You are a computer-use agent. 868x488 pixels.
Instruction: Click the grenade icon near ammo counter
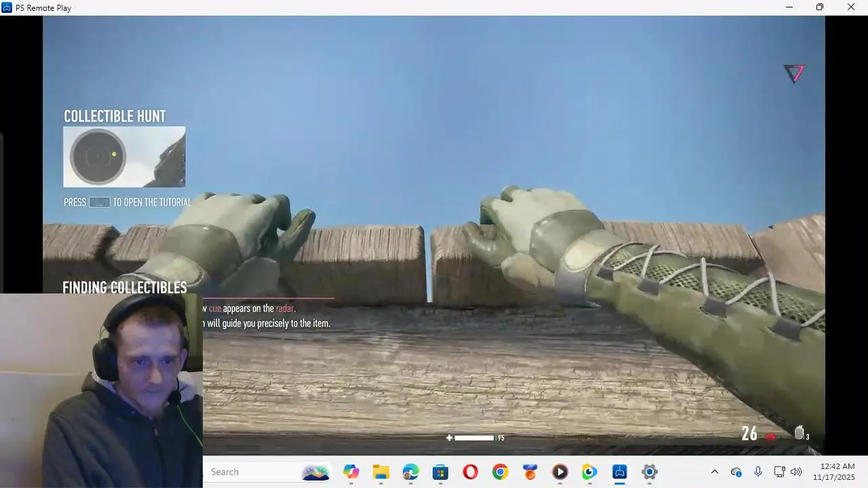click(800, 432)
